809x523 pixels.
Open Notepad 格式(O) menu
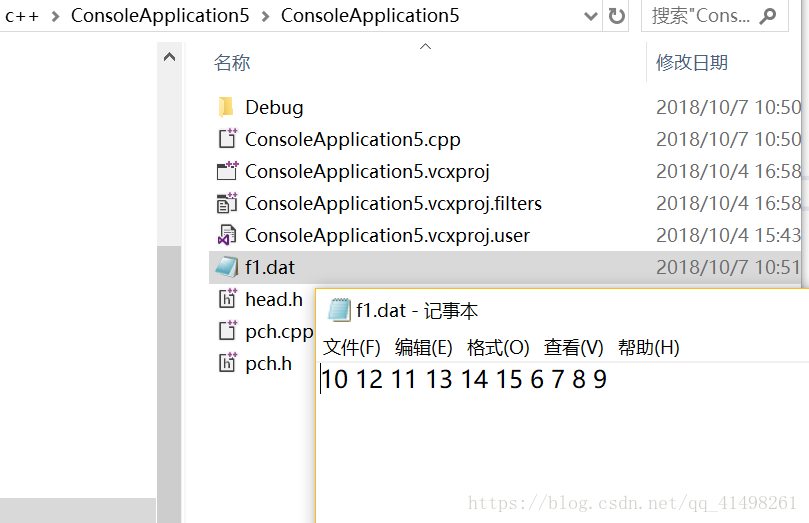pos(498,348)
